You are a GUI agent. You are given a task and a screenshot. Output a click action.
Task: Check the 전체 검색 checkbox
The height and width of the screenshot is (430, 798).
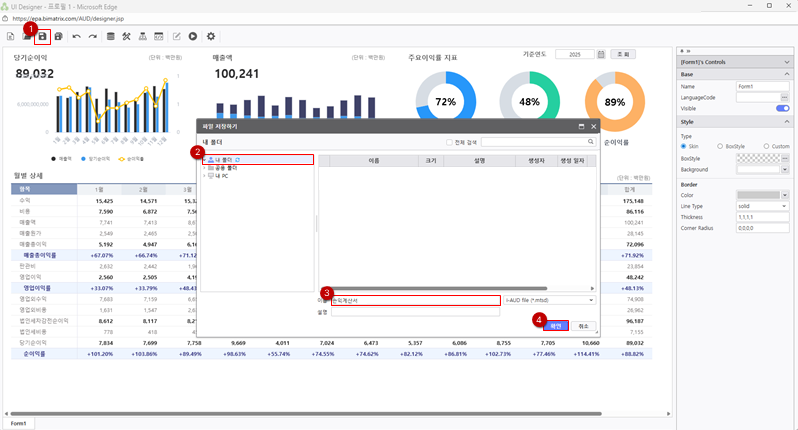pyautogui.click(x=449, y=143)
